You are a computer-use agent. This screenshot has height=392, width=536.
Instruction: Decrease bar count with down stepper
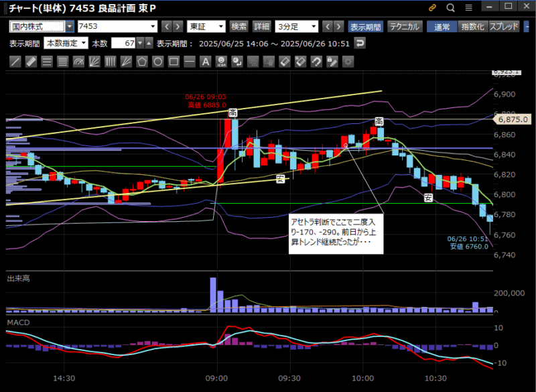pyautogui.click(x=140, y=44)
